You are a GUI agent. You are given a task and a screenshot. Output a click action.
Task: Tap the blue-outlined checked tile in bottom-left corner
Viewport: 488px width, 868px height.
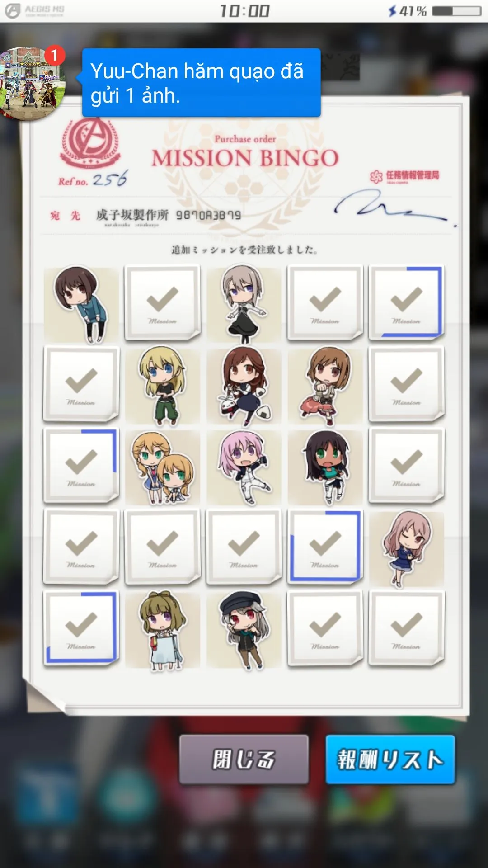point(81,628)
